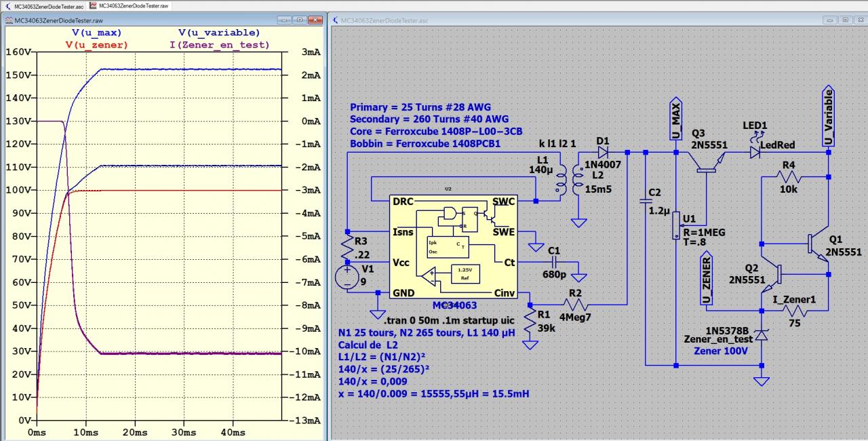Select capacitor C1 680p symbol
868x441 pixels.
[x=555, y=262]
